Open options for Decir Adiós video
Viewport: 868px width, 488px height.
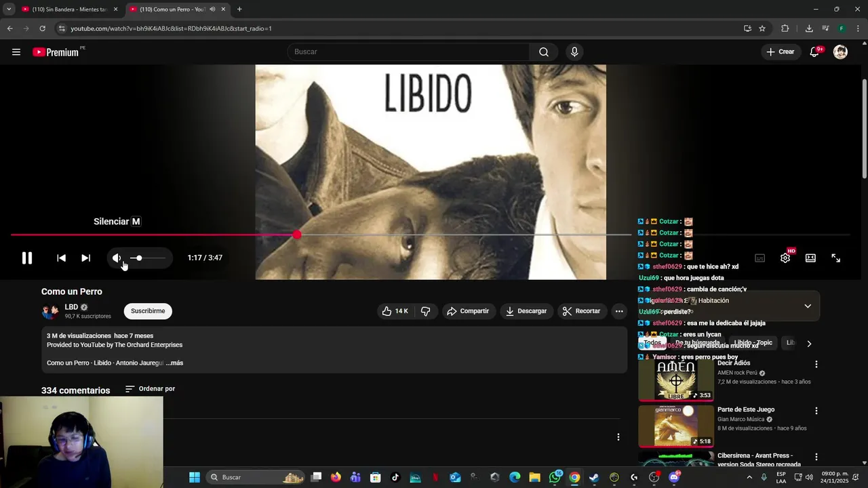[816, 365]
